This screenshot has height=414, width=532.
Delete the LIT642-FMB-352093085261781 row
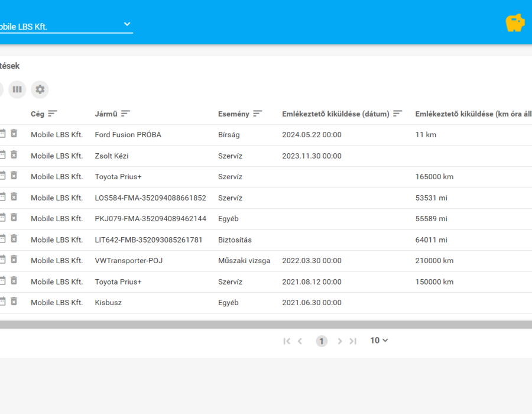[x=14, y=238]
